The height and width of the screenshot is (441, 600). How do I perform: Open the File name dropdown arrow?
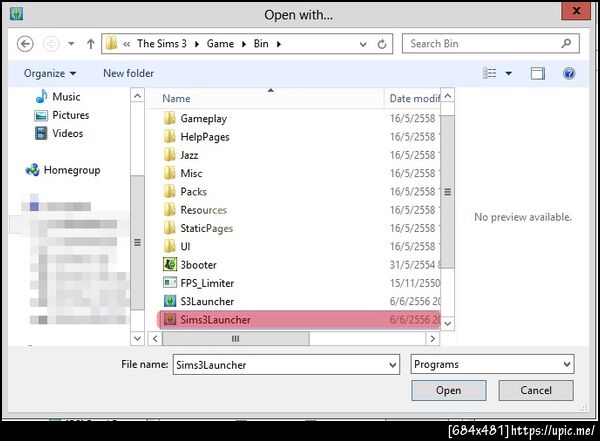pos(393,365)
